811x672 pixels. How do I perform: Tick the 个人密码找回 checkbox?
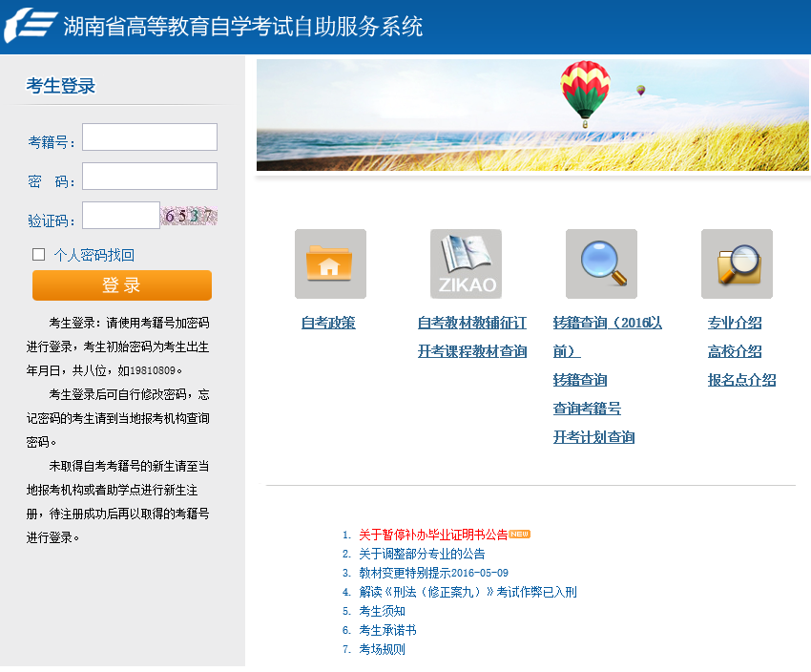click(x=38, y=254)
